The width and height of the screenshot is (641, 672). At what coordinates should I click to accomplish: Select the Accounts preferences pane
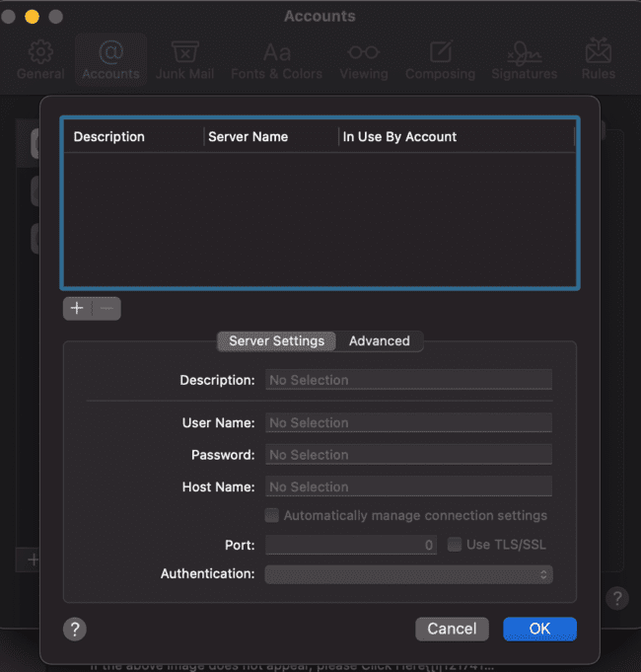click(110, 60)
